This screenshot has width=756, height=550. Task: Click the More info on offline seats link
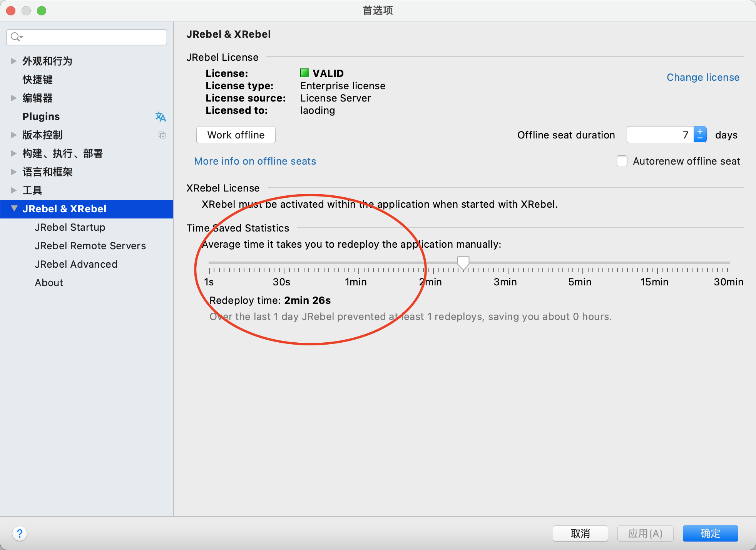point(255,161)
